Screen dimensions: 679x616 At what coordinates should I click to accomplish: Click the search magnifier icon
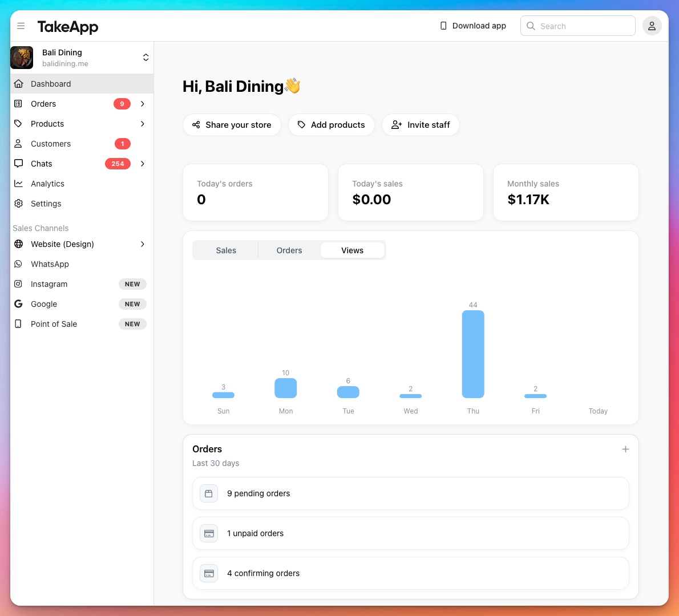click(x=531, y=26)
